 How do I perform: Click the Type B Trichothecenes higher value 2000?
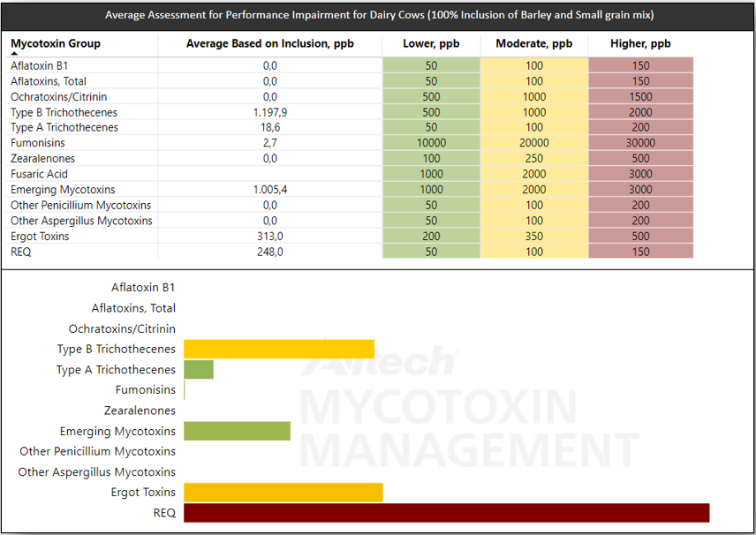tap(641, 112)
